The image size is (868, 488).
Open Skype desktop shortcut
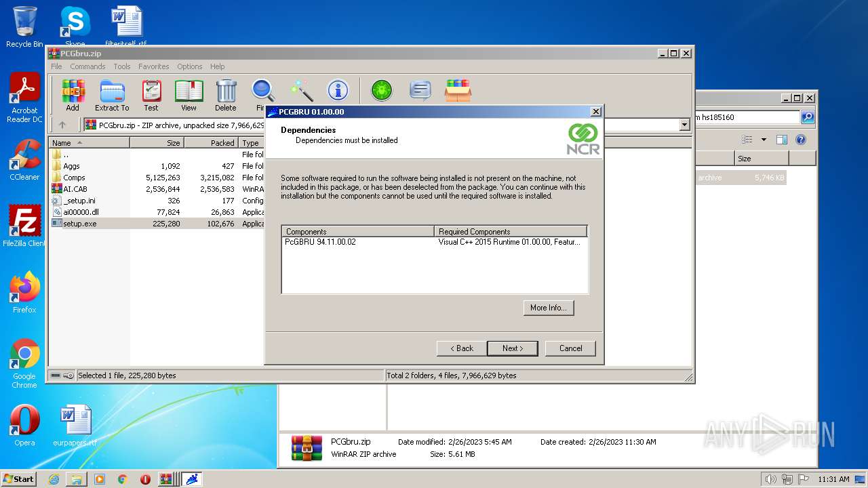75,27
